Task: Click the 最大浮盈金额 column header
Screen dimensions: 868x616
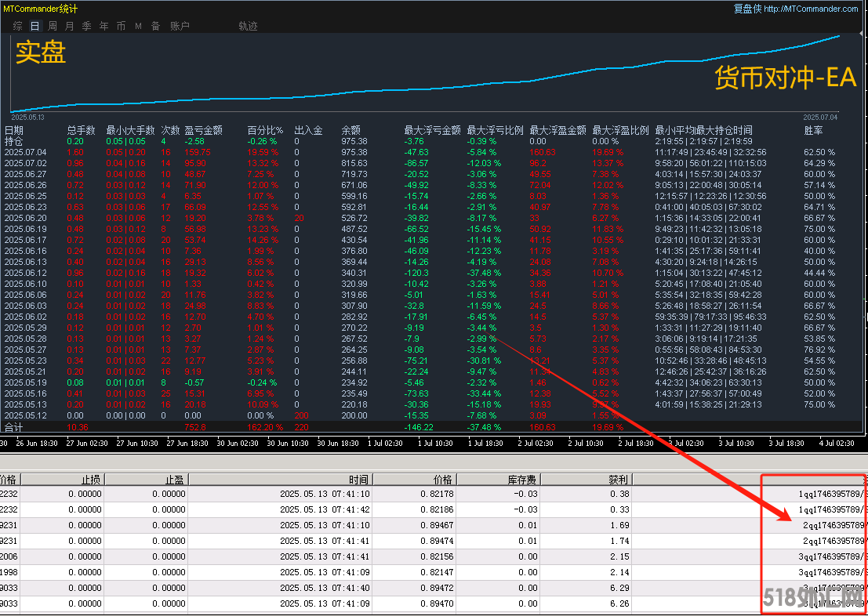Action: pyautogui.click(x=558, y=131)
